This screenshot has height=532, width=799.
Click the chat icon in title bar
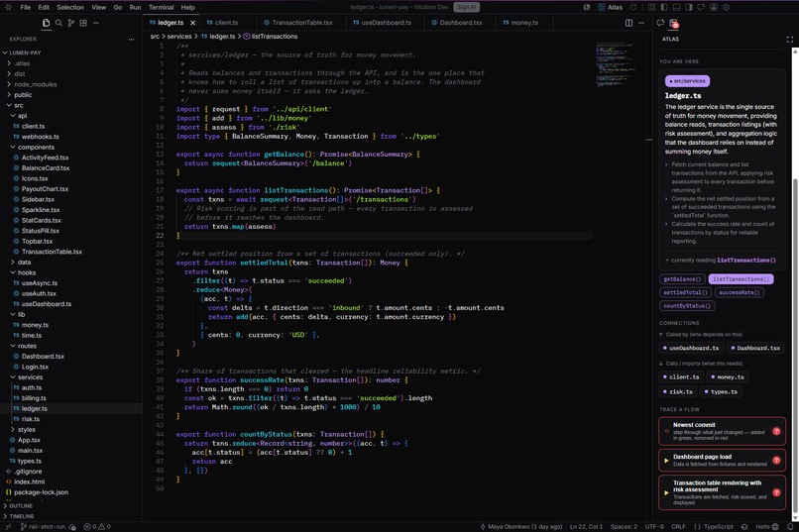(x=701, y=7)
